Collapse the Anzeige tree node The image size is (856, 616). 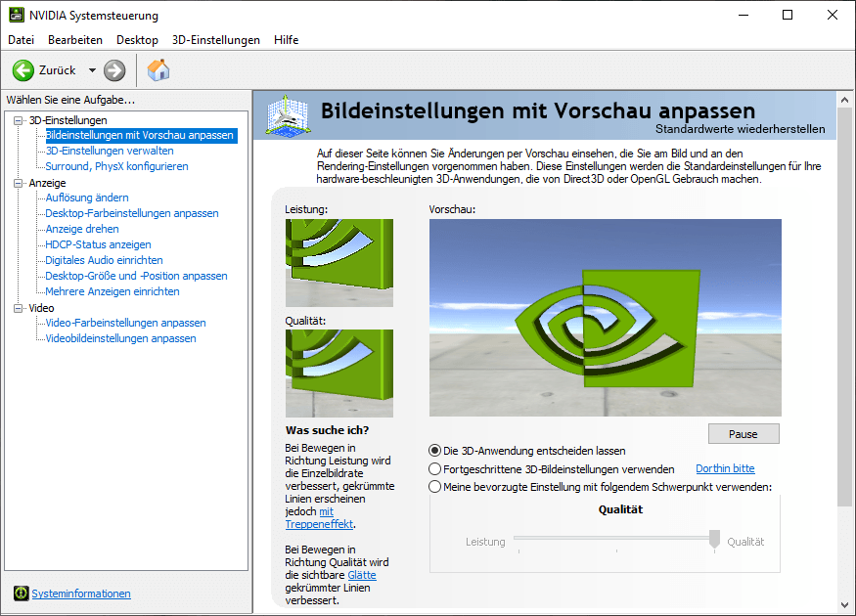tap(19, 183)
